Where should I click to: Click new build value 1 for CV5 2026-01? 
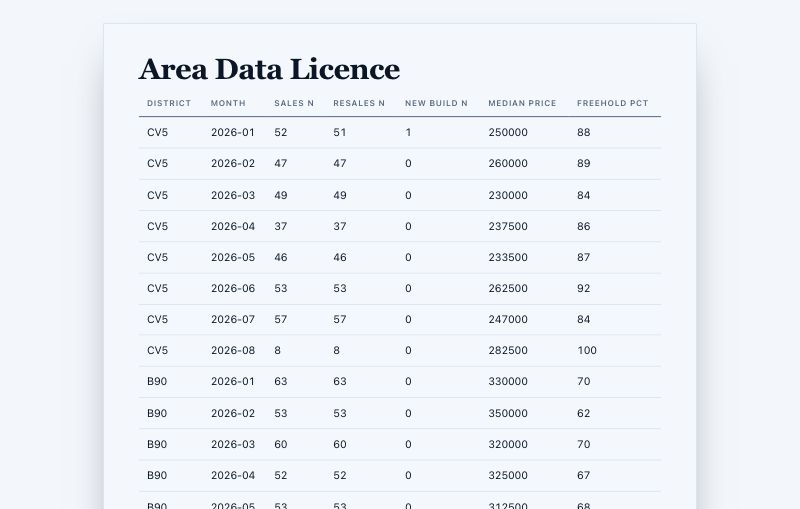click(408, 133)
